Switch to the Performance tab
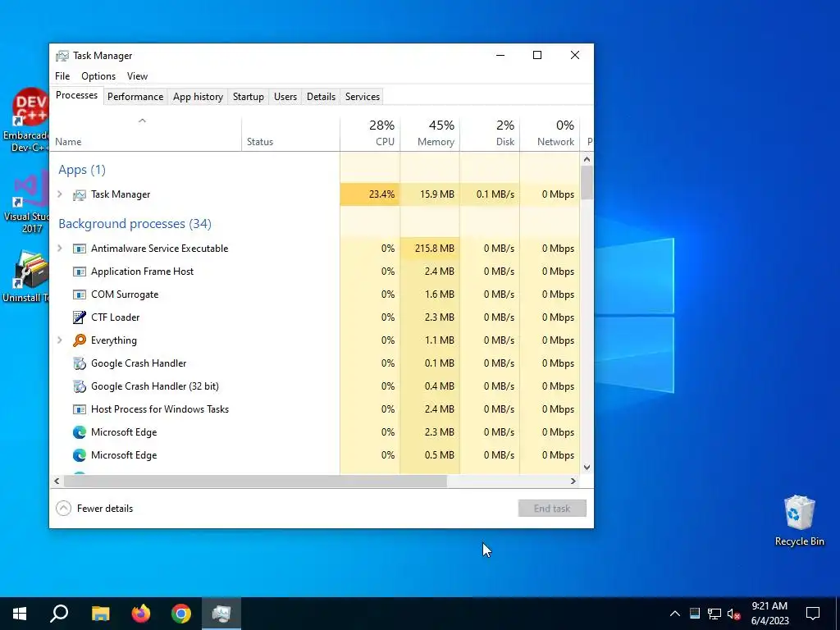840x630 pixels. pyautogui.click(x=135, y=97)
